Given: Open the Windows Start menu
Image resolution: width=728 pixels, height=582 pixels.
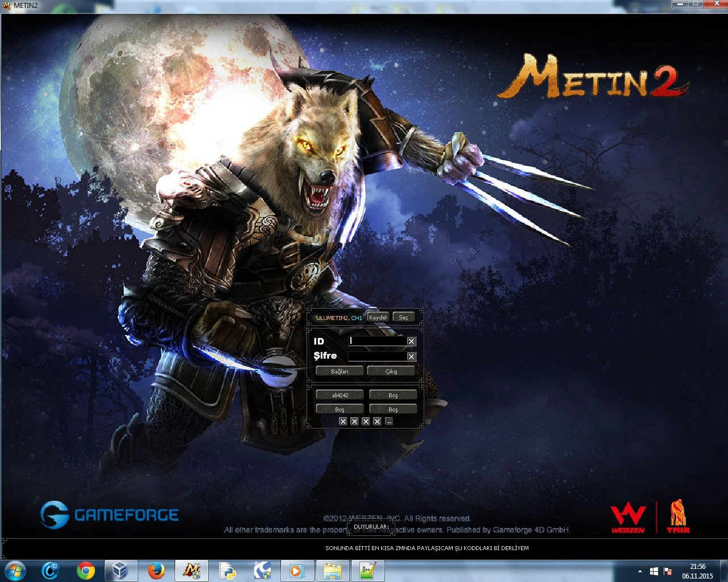Looking at the screenshot, I should (15, 571).
